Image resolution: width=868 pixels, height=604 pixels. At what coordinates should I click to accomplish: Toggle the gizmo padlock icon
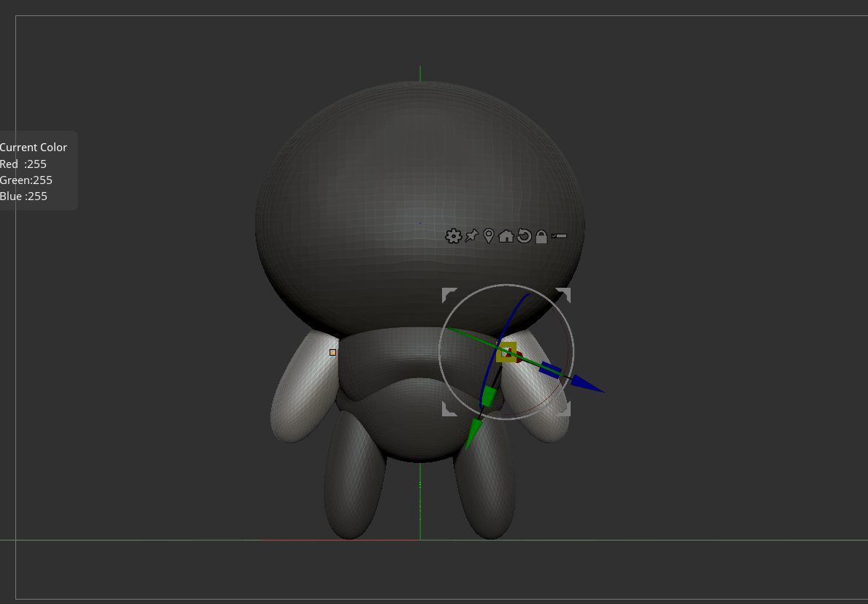pyautogui.click(x=541, y=237)
